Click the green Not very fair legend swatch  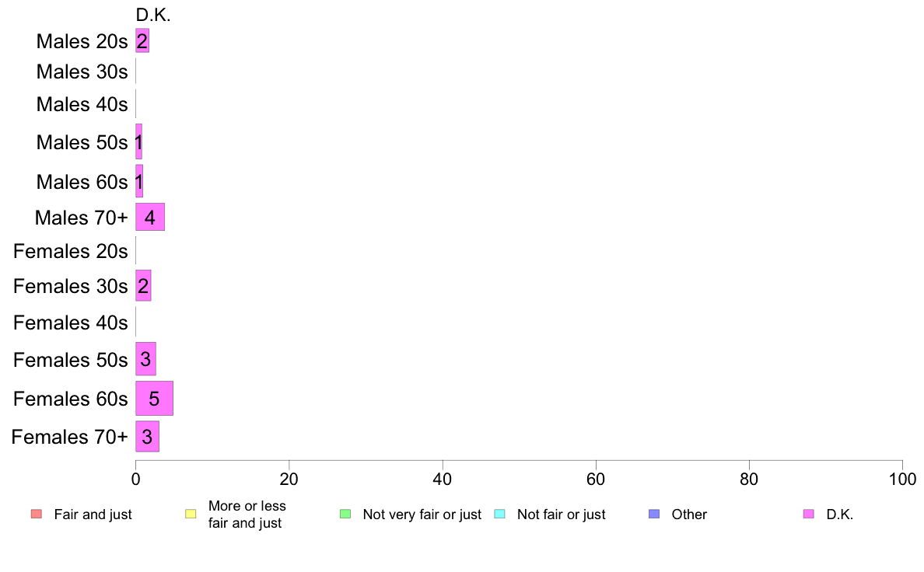click(x=345, y=514)
